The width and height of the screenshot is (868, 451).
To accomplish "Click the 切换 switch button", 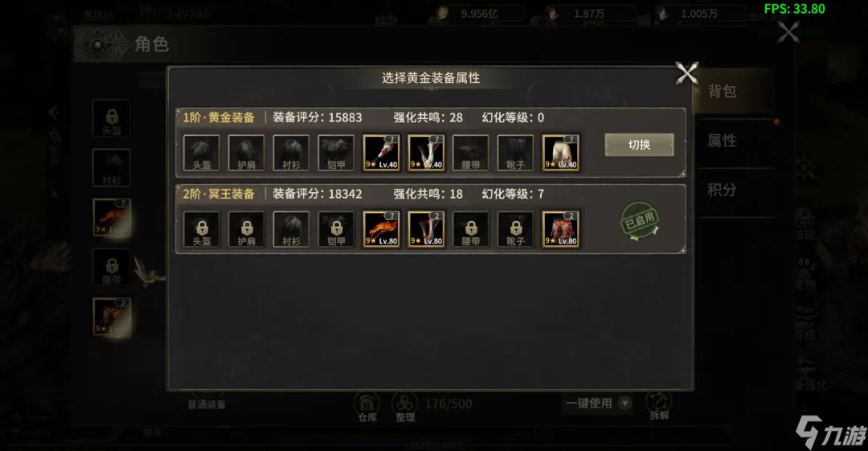I will (x=639, y=145).
